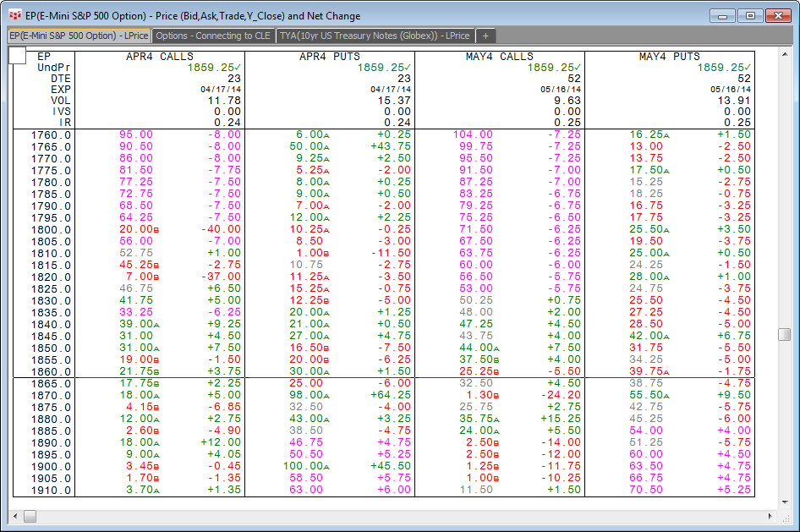Click the APR4 CALLS column header

point(159,57)
